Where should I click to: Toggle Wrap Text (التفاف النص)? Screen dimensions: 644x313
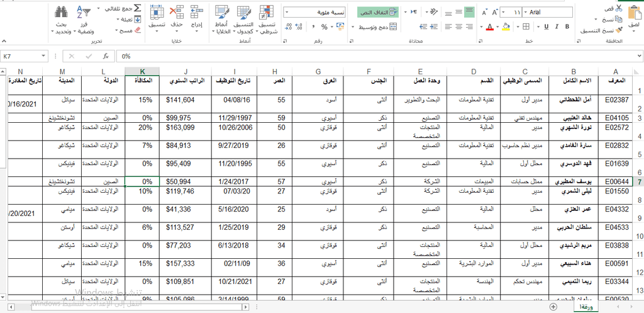tap(378, 12)
